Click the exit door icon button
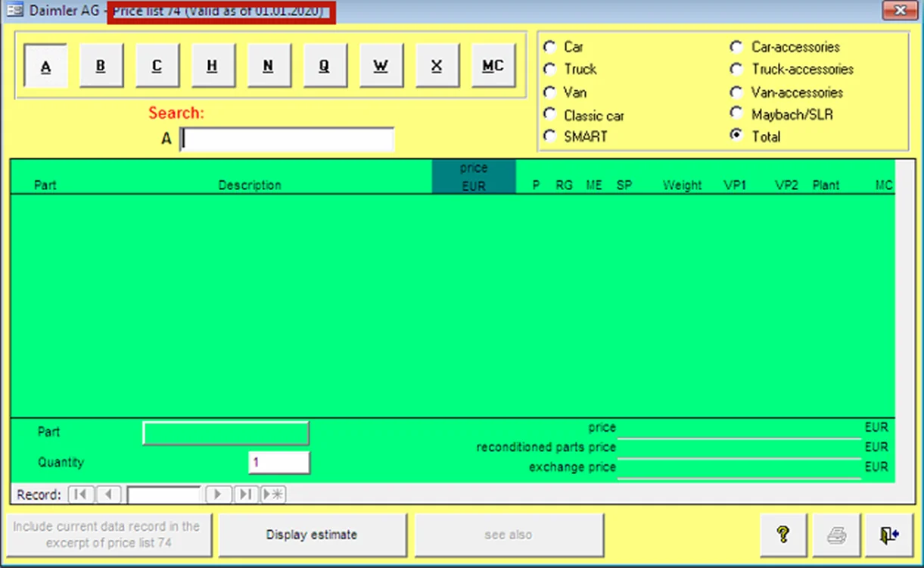The image size is (924, 568). [x=888, y=535]
